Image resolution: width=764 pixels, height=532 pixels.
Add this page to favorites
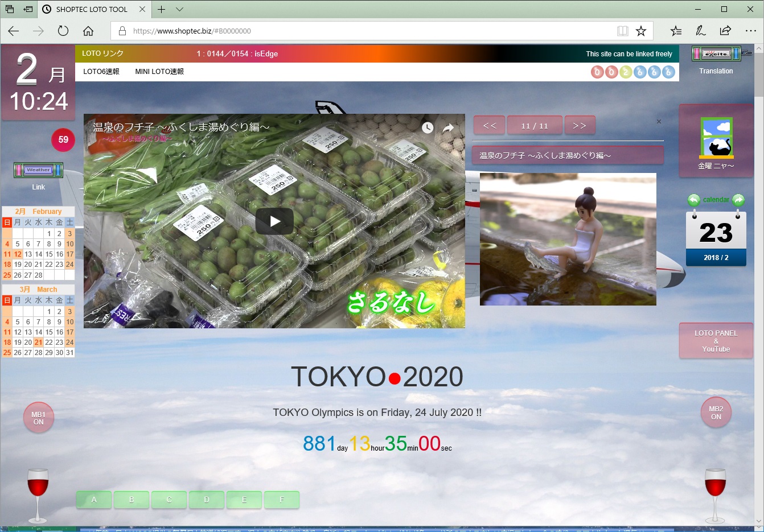click(641, 31)
